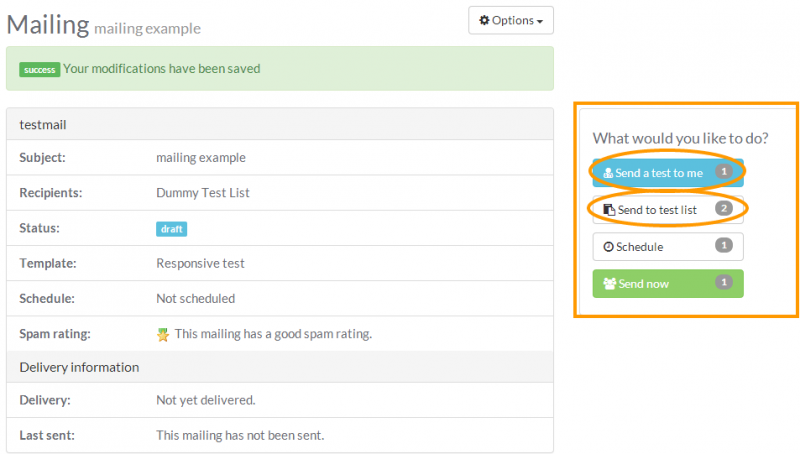Click the Dummy Test List recipients text
The height and width of the screenshot is (454, 800).
click(203, 193)
